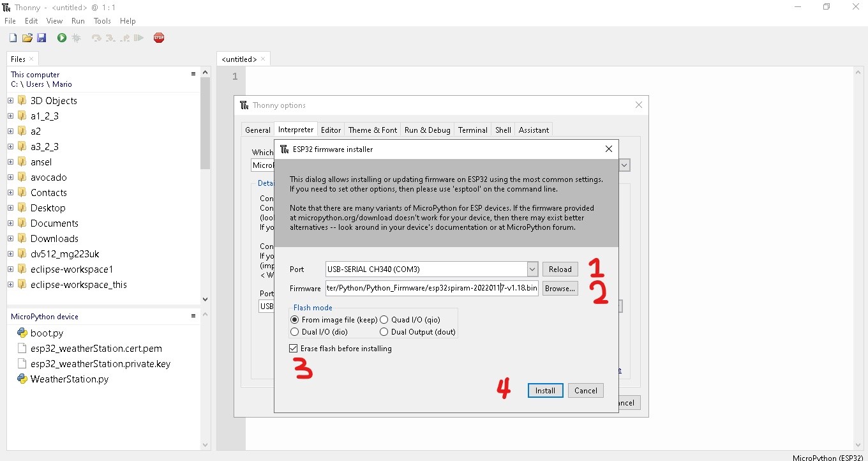Image resolution: width=868 pixels, height=461 pixels.
Task: Toggle Erase flash before installing checkbox
Action: 294,349
